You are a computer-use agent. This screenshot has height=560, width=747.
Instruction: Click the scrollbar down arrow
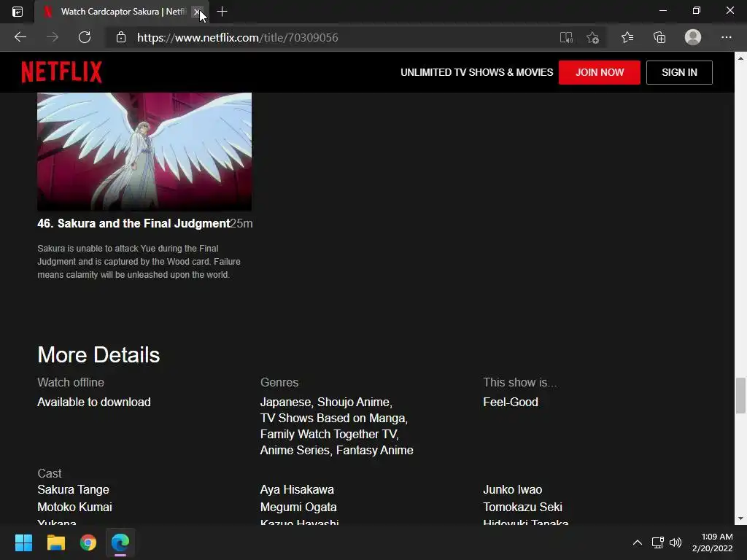coord(740,518)
